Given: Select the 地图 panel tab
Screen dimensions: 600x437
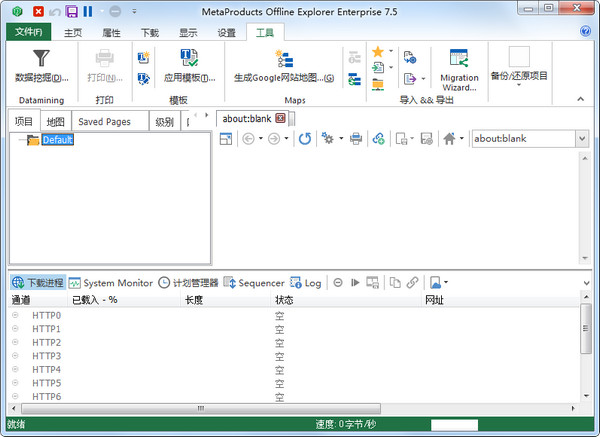Looking at the screenshot, I should [x=55, y=122].
